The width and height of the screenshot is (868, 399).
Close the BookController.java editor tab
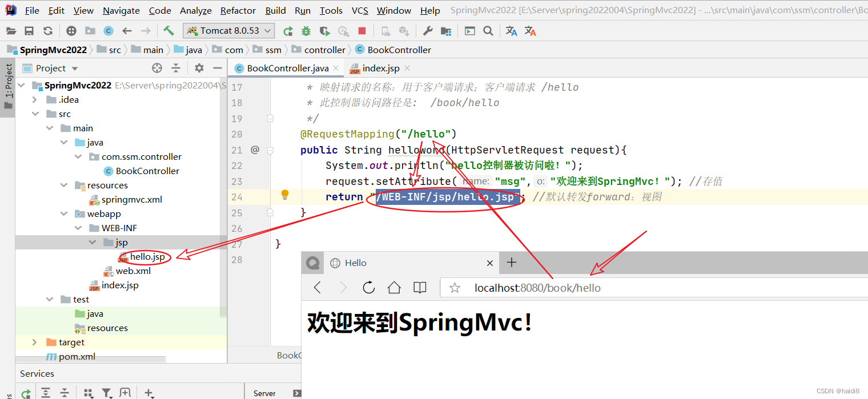[336, 68]
